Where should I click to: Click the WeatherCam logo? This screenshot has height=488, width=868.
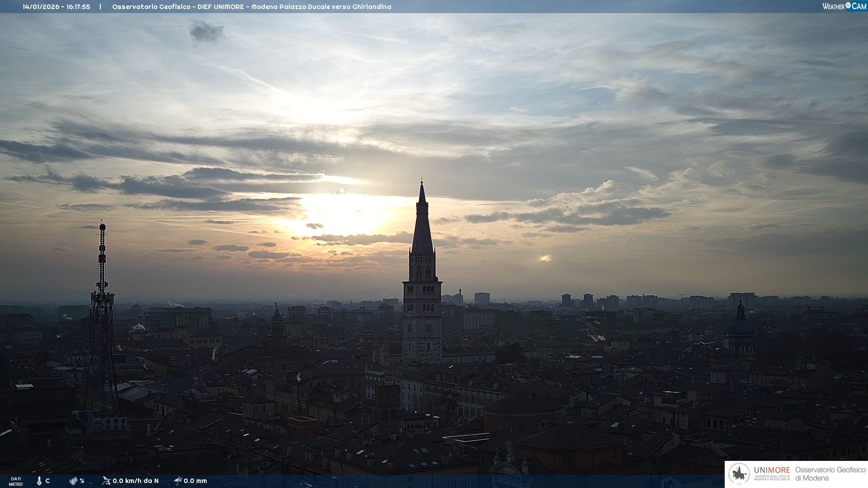tap(844, 6)
